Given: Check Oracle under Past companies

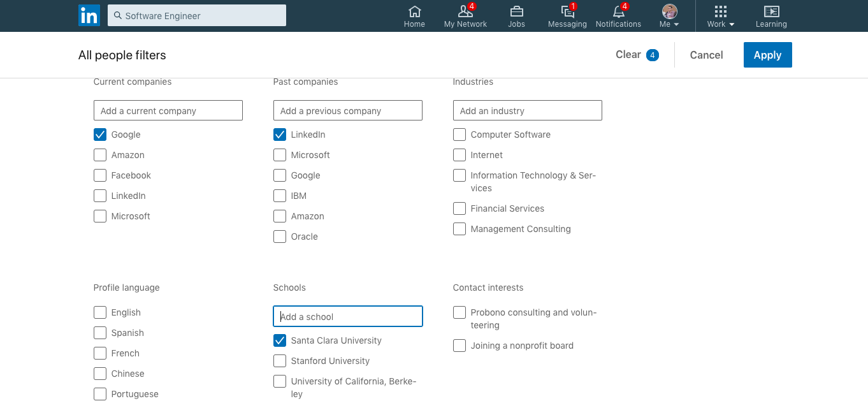Looking at the screenshot, I should point(280,237).
